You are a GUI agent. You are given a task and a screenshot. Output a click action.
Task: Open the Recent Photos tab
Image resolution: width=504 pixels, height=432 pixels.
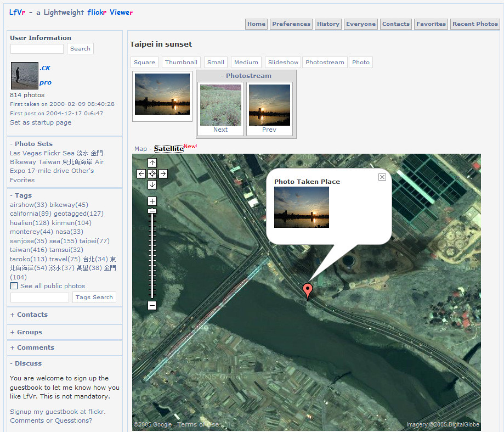pos(475,24)
